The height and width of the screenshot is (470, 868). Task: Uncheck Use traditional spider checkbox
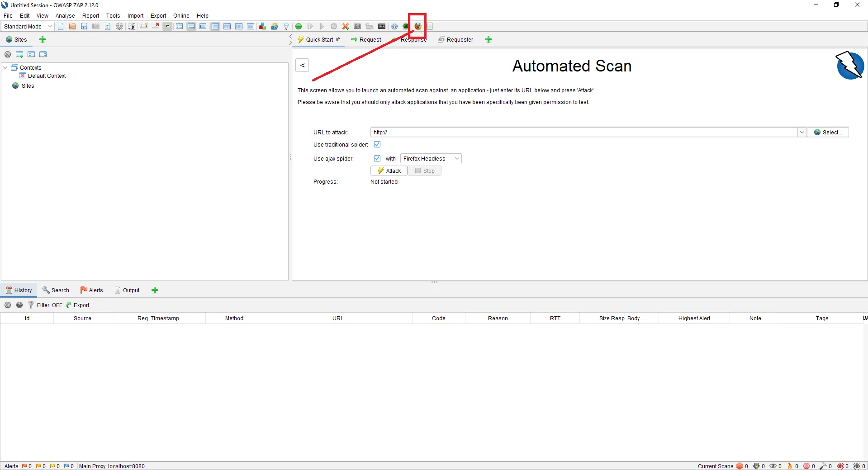click(377, 144)
